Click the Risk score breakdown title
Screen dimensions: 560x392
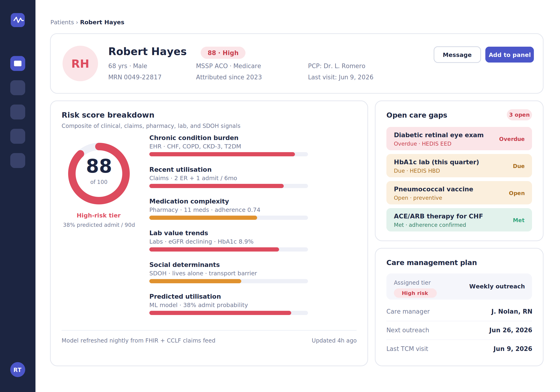[108, 115]
